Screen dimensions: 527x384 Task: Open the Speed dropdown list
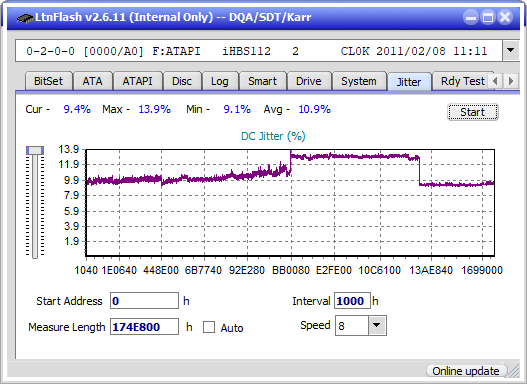coord(377,325)
